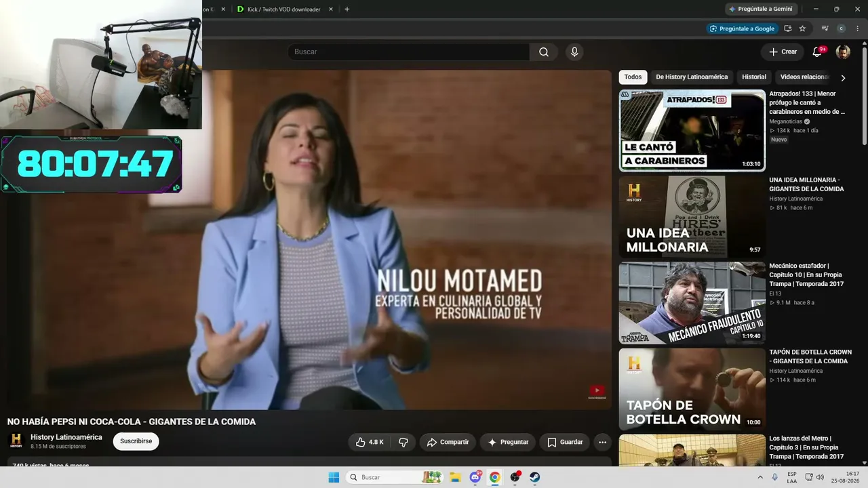Click the YouTube search magnifier button
Viewport: 868px width, 488px height.
tap(544, 52)
